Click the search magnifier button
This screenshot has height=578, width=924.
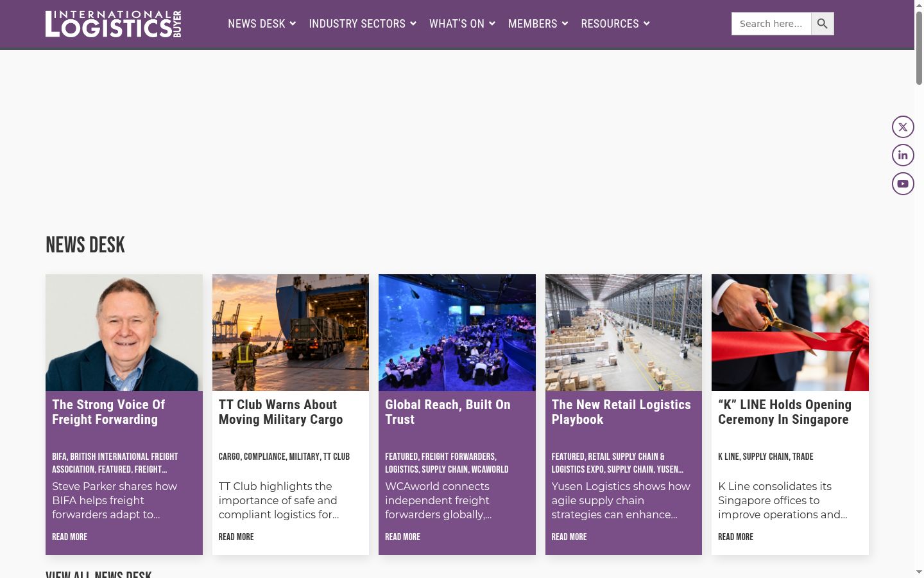coord(823,24)
